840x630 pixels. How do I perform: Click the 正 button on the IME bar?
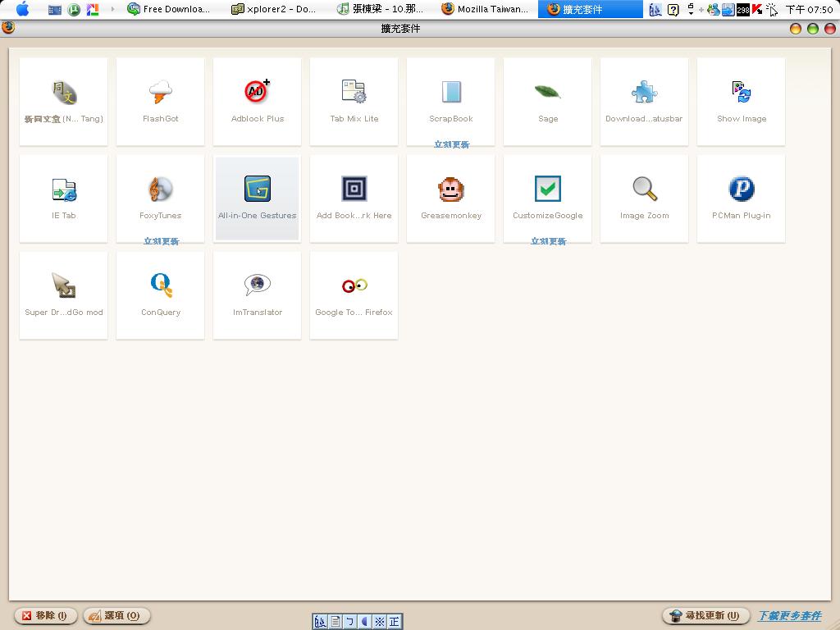395,622
